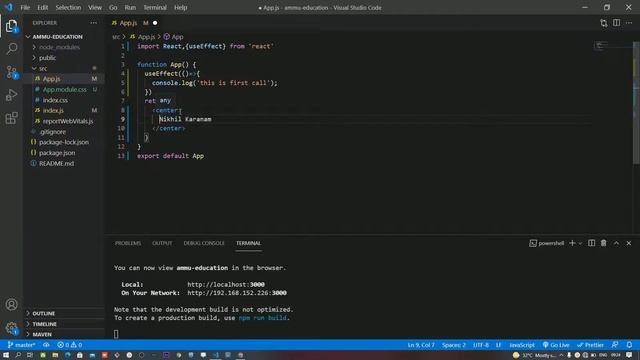Select the powershell terminal label
The height and width of the screenshot is (360, 640).
pos(547,243)
